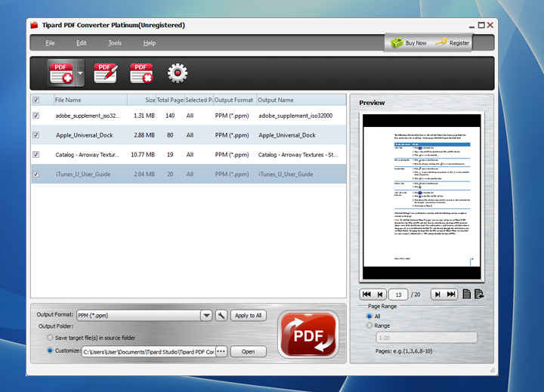Screen dimensions: 544x392
Task: Click the Rename PDF pencil icon
Action: pyautogui.click(x=105, y=73)
